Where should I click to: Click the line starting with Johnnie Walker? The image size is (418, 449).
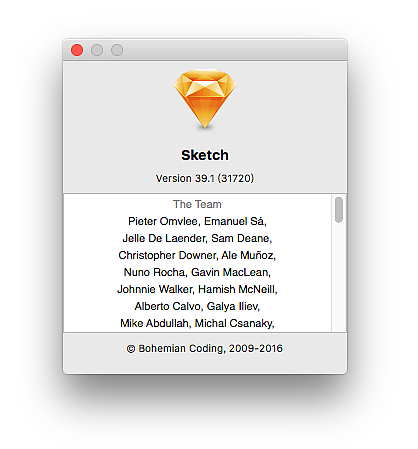(x=197, y=289)
